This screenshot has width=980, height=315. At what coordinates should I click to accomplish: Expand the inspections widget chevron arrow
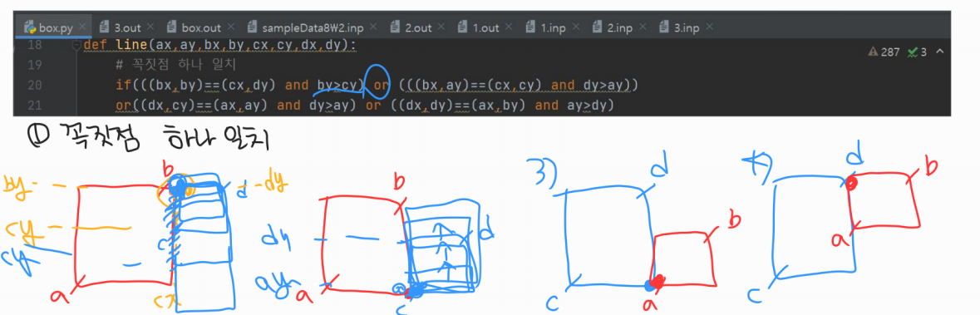[939, 52]
